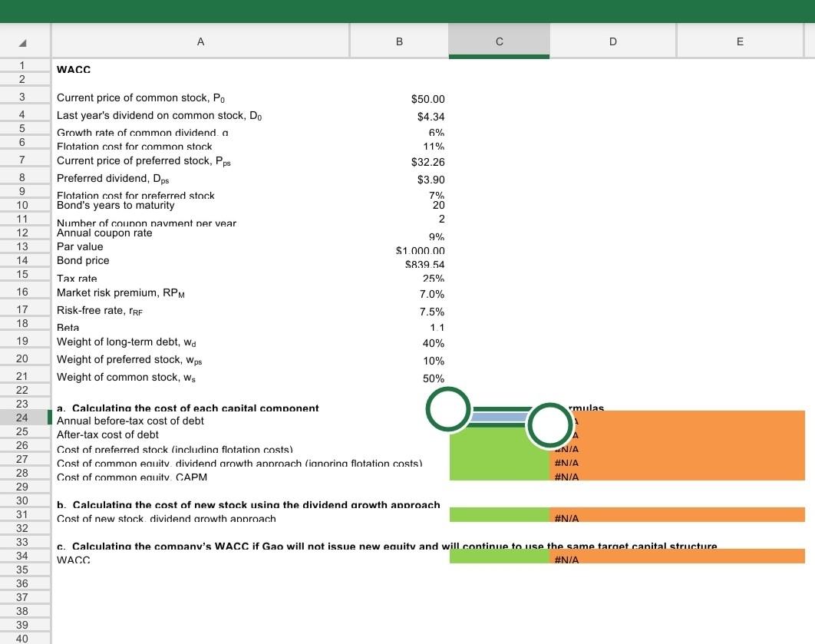Click the $4.34 dividend value cell
The width and height of the screenshot is (815, 644).
point(398,116)
